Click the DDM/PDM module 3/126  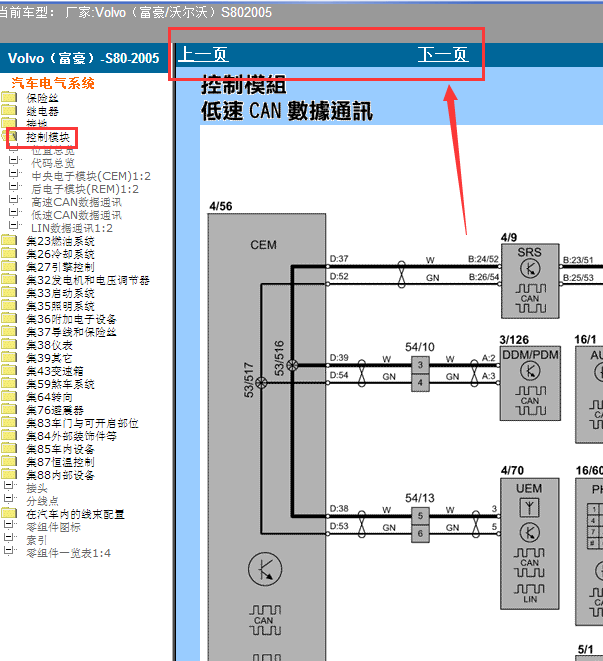click(530, 383)
